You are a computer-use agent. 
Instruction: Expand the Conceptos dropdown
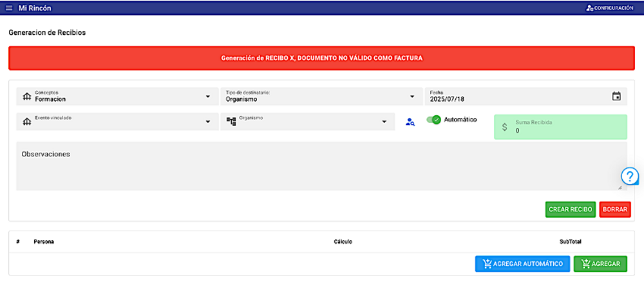click(x=207, y=97)
